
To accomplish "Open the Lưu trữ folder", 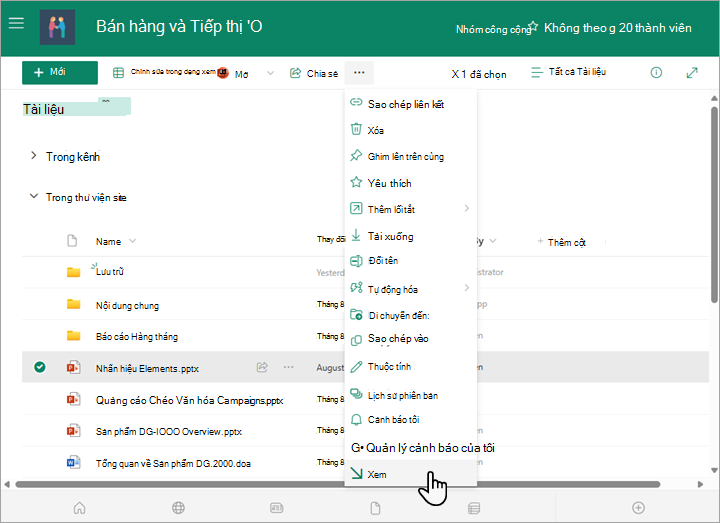I will [x=110, y=271].
